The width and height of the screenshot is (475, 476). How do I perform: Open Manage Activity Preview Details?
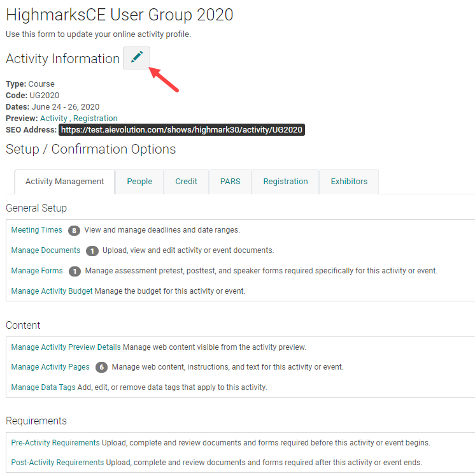(66, 347)
